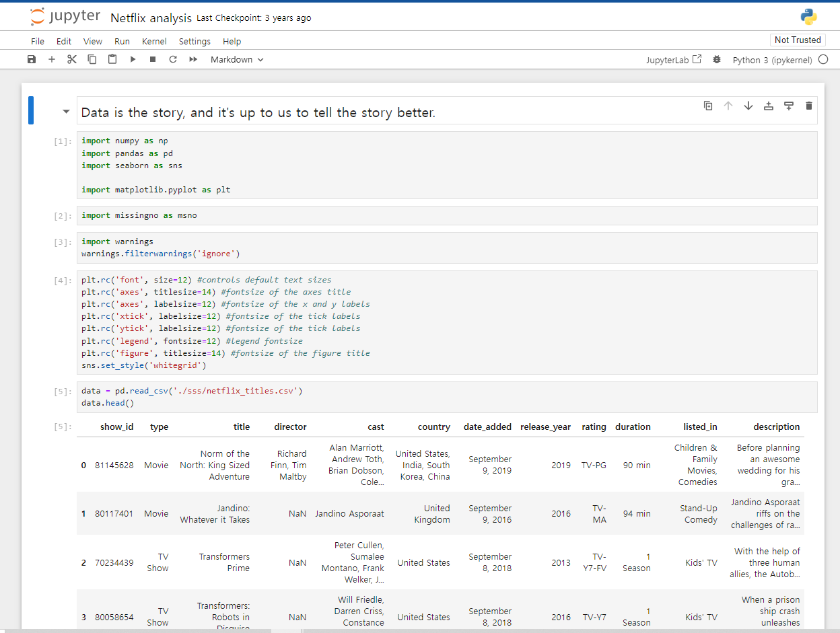Image resolution: width=840 pixels, height=633 pixels.
Task: Open the cell type dropdown showing Markdown
Action: click(237, 59)
